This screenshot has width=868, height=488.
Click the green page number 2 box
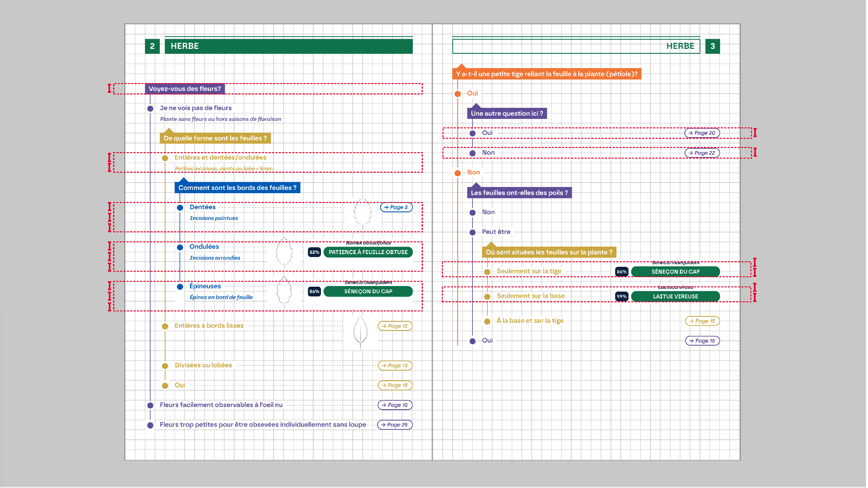pyautogui.click(x=152, y=46)
